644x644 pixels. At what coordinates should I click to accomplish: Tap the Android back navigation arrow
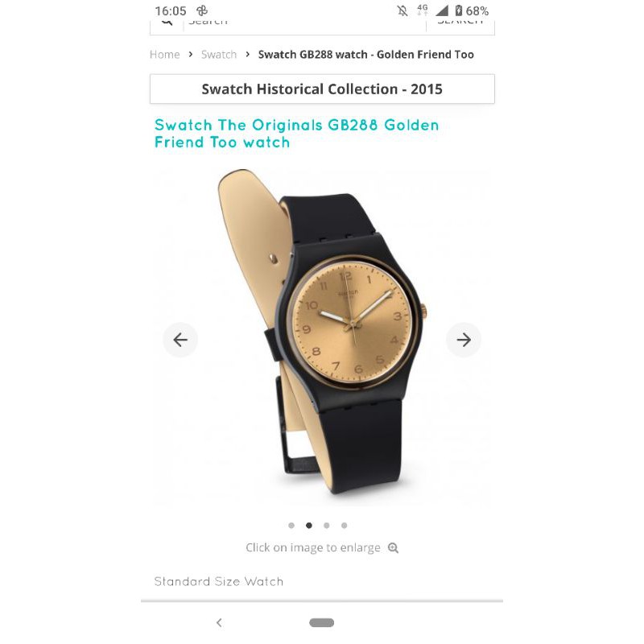click(x=219, y=622)
